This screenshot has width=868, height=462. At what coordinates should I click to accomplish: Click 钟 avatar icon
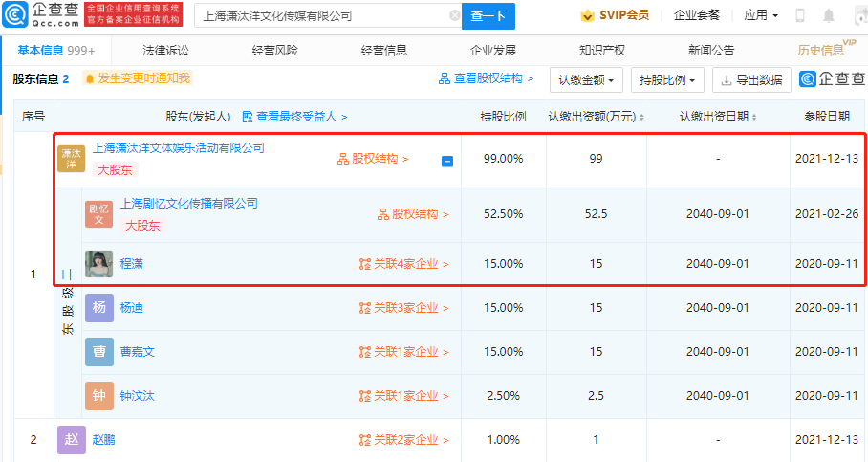(x=99, y=396)
